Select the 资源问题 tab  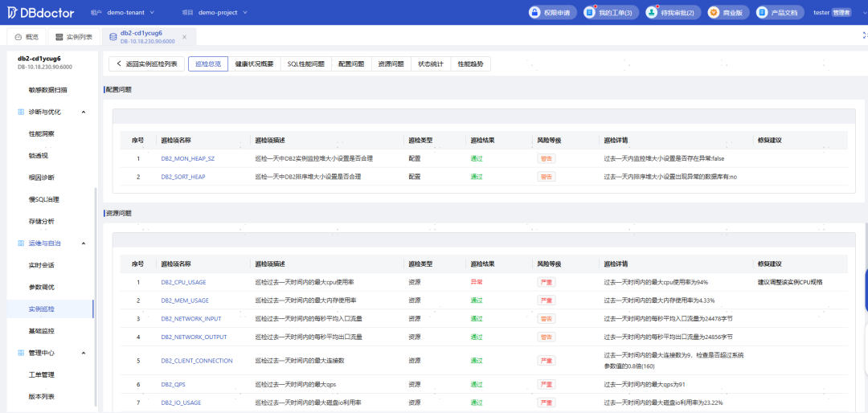pyautogui.click(x=391, y=64)
